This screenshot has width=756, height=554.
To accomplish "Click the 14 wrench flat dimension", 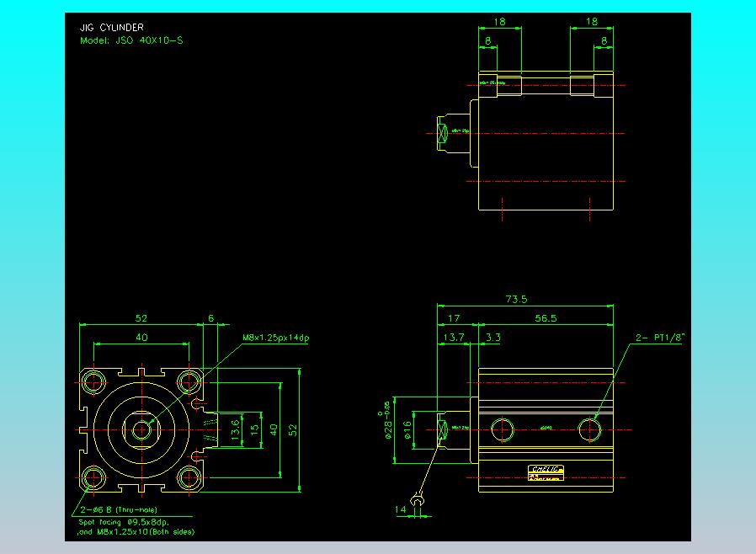I will (401, 509).
